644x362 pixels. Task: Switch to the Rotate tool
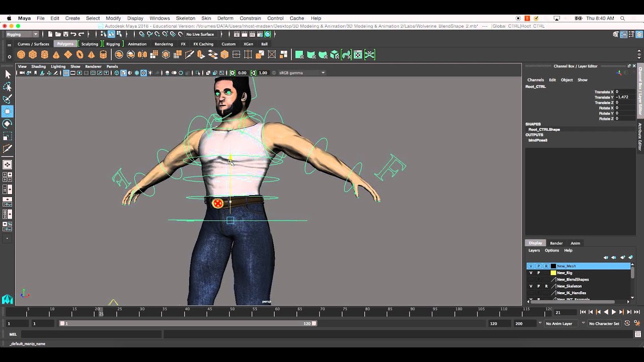(8, 124)
